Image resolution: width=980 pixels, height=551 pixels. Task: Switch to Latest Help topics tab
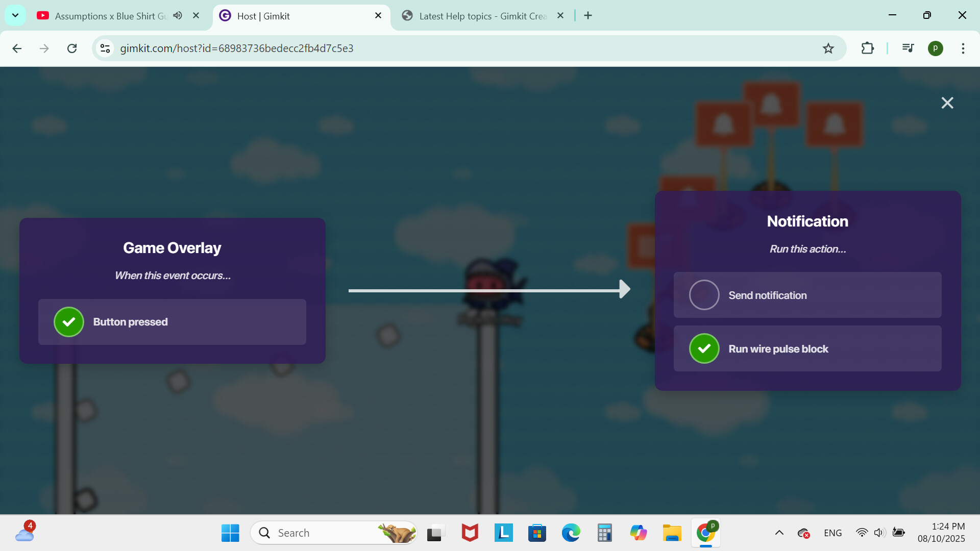480,16
